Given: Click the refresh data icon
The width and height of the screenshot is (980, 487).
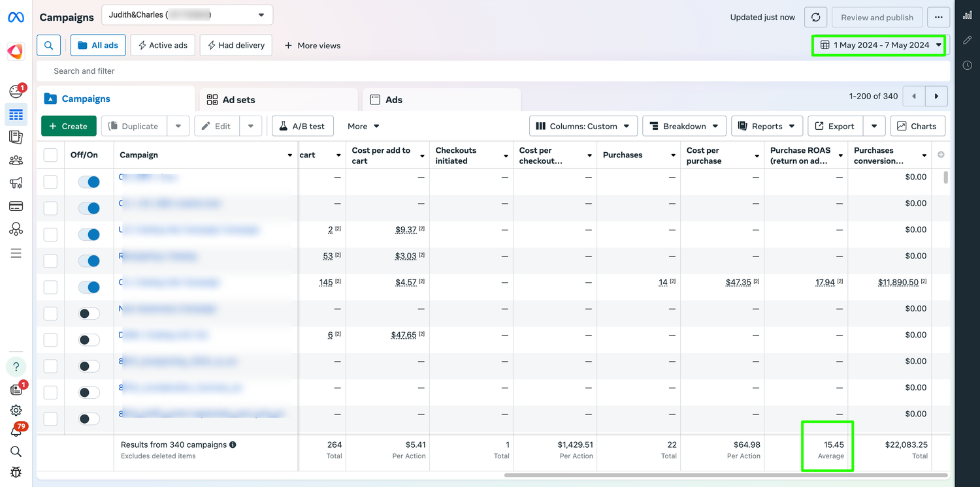Looking at the screenshot, I should coord(816,18).
